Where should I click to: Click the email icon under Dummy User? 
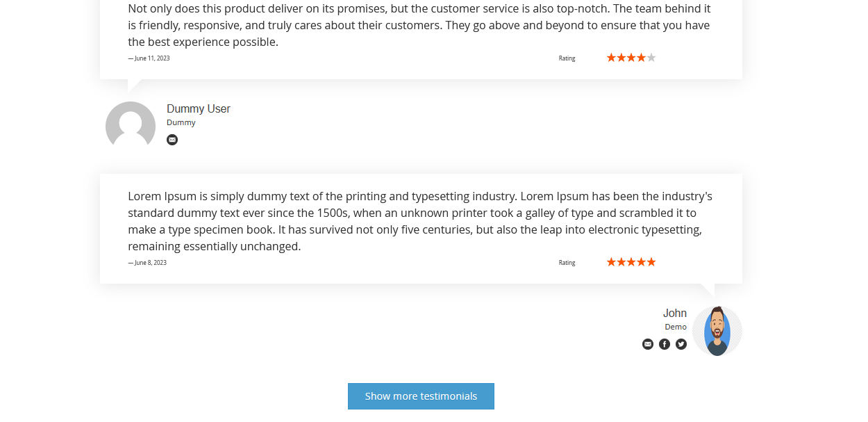point(172,140)
